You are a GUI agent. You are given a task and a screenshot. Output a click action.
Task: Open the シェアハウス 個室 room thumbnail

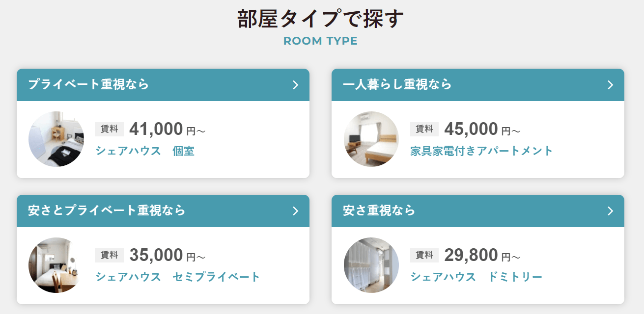(56, 139)
